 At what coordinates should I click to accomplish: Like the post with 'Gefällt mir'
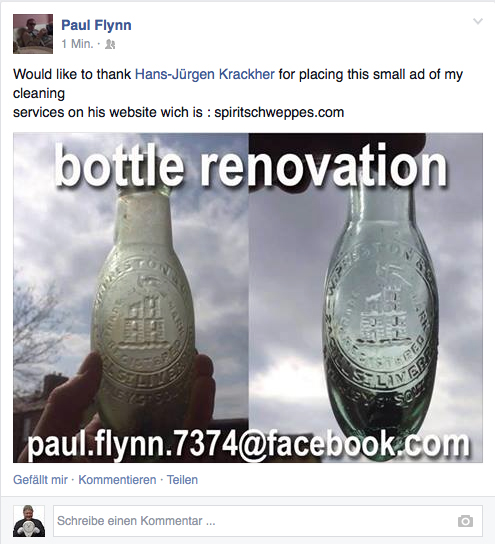click(40, 480)
